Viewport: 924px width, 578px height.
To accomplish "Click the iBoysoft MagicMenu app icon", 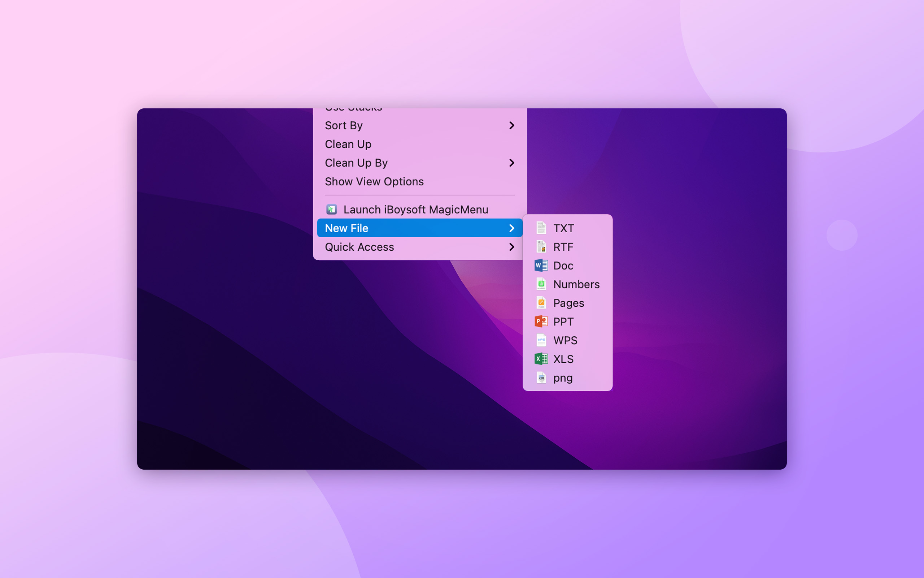I will 331,210.
